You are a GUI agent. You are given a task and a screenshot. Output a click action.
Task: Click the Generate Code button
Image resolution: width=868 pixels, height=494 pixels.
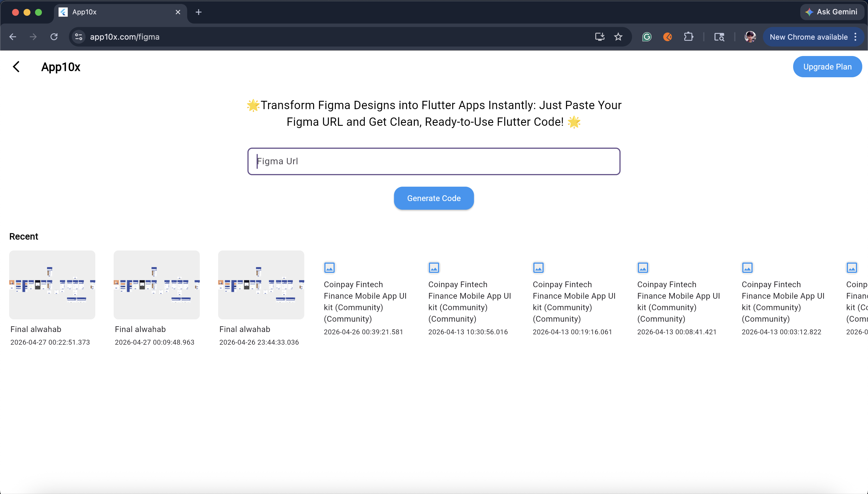click(434, 198)
